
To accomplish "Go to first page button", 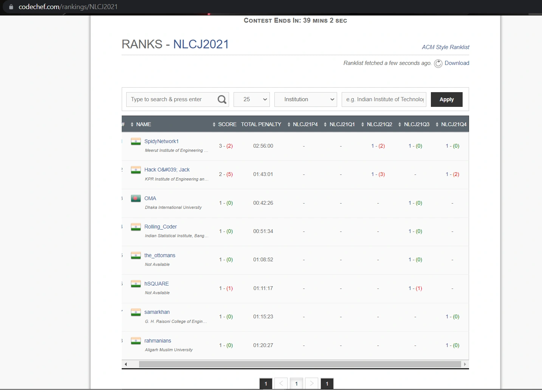I will tap(266, 384).
